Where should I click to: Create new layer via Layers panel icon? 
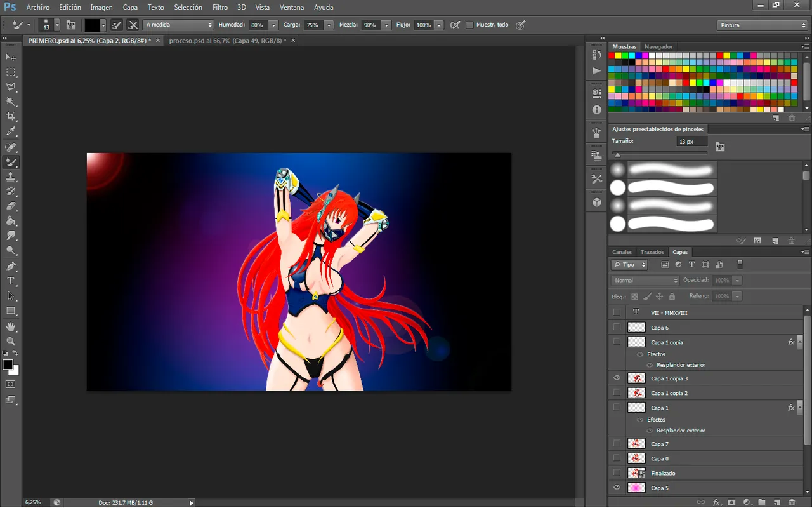pos(776,502)
